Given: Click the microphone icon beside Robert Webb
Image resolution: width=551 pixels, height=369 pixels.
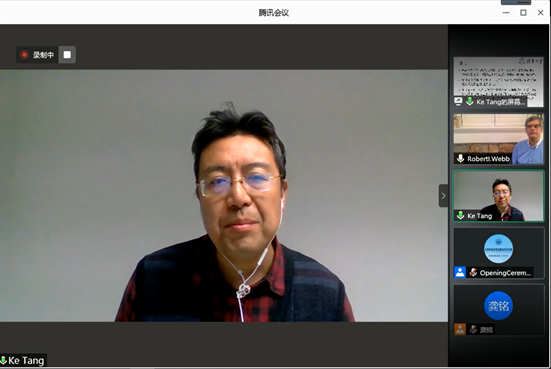Looking at the screenshot, I should point(460,158).
